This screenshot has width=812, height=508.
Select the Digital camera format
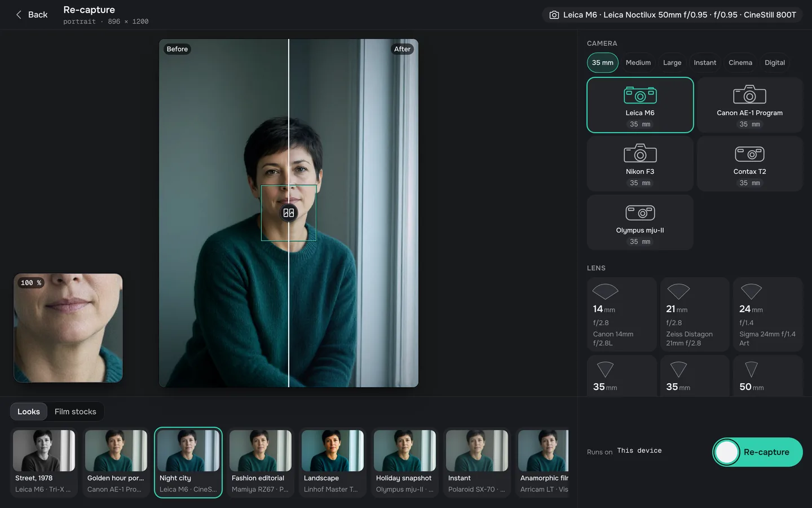click(775, 63)
